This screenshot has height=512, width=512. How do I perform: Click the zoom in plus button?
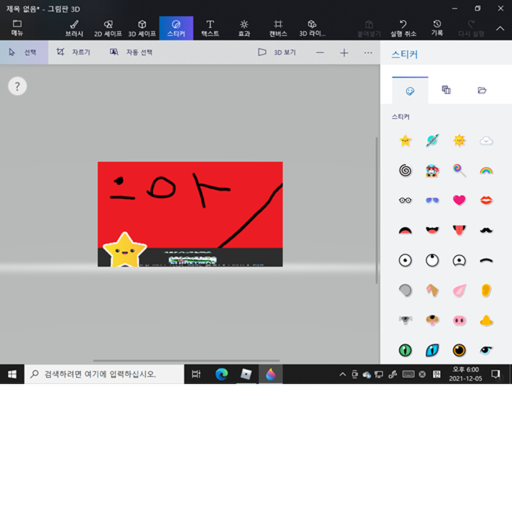tap(344, 53)
